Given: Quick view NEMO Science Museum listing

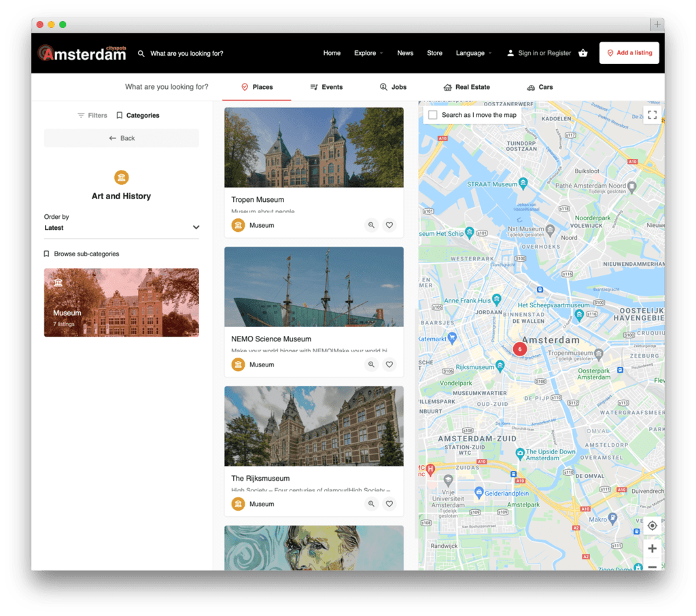Looking at the screenshot, I should [x=371, y=364].
